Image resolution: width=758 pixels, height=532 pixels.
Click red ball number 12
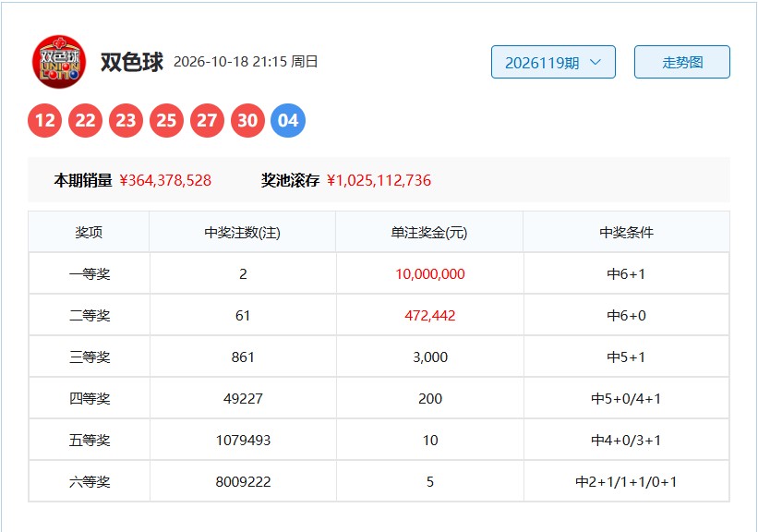[x=45, y=120]
